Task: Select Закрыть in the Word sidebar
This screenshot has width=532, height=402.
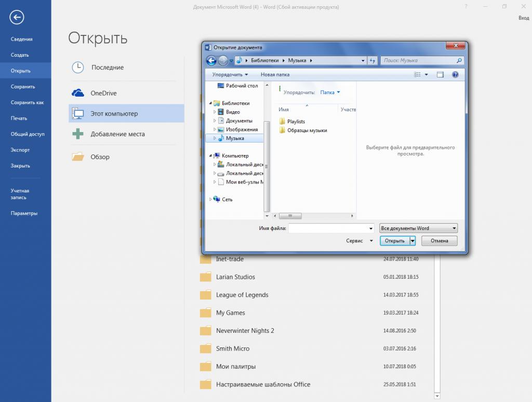Action: 20,166
